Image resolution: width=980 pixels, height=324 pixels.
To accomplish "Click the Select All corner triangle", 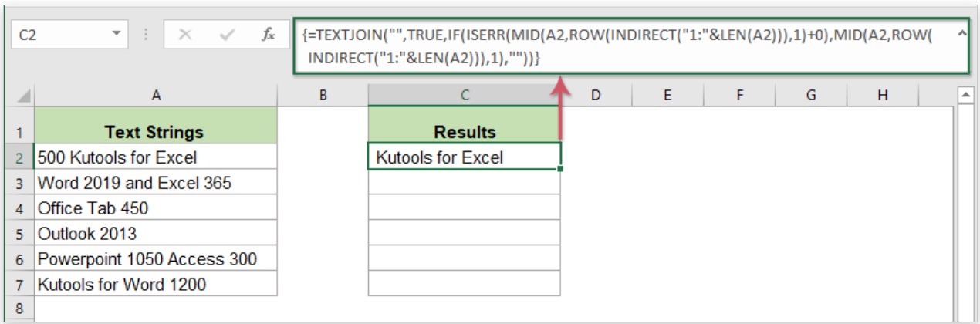I will (23, 96).
